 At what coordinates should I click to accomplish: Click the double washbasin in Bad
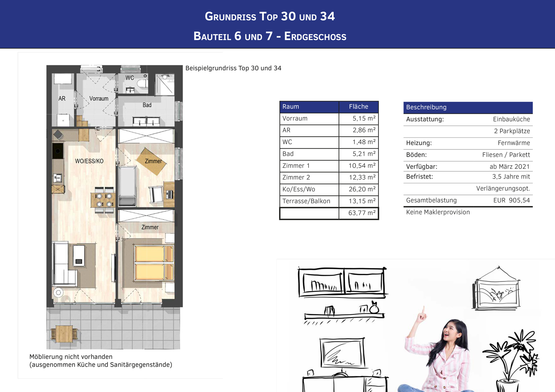(146, 121)
